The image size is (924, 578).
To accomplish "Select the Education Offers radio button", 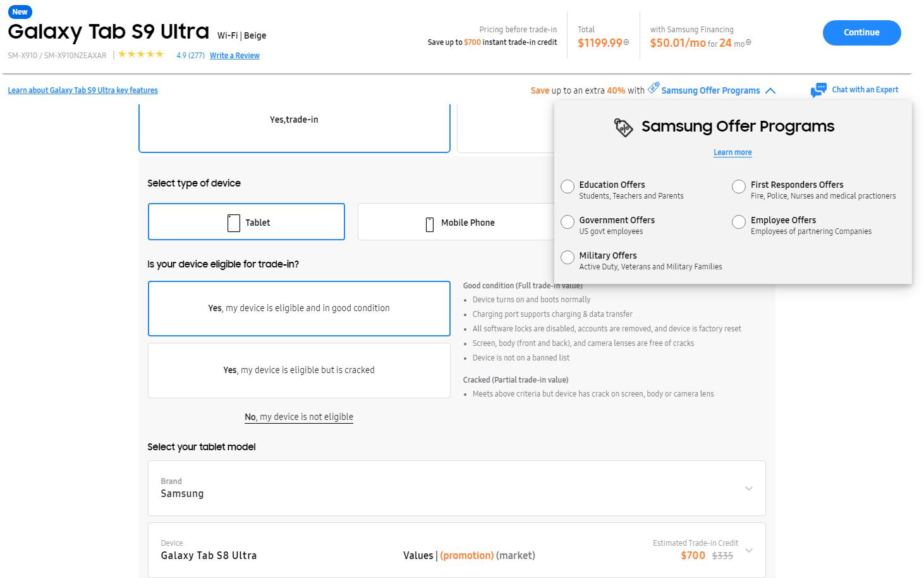I will [568, 187].
